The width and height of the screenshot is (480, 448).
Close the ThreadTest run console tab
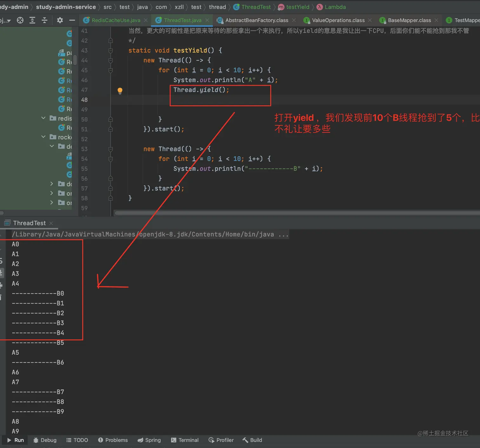point(51,223)
